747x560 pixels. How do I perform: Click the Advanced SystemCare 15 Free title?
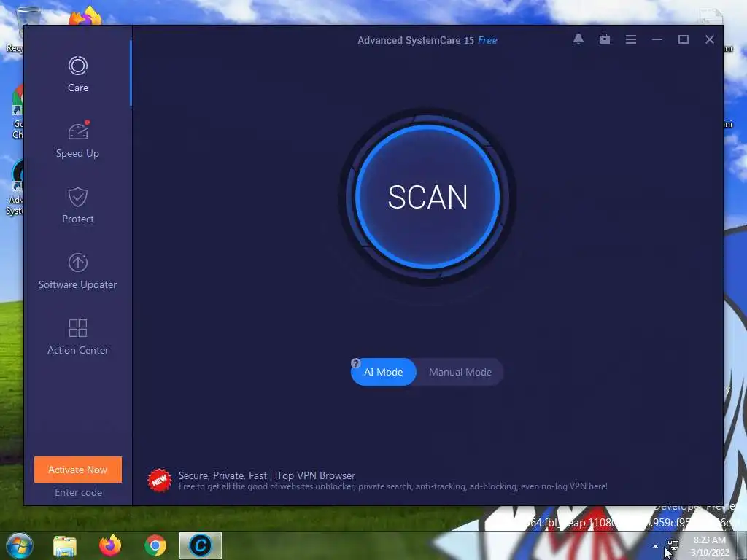coord(427,40)
